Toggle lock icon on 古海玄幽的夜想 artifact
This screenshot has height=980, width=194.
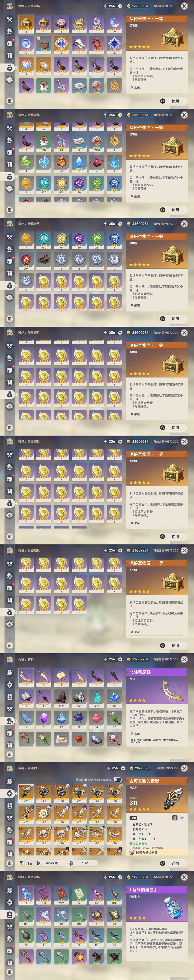point(175,818)
